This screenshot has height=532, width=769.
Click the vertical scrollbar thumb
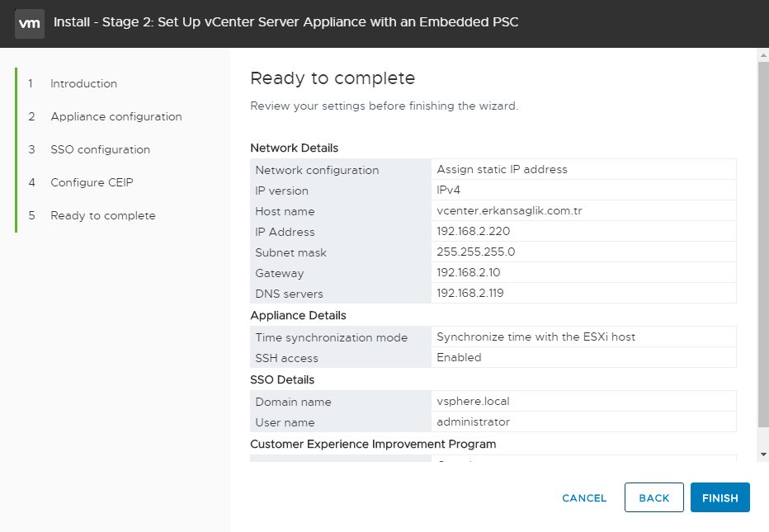[763, 243]
